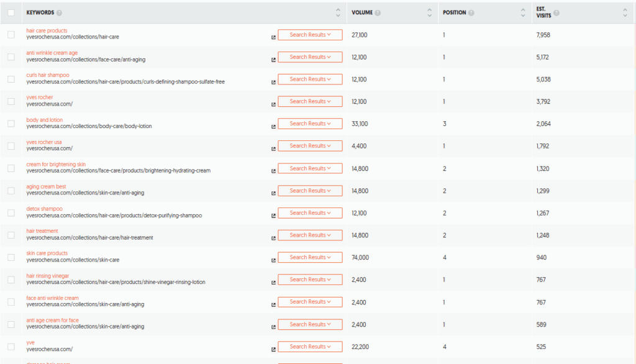Open external link icon for face anti wrinkle cream
636x364 pixels.
[273, 305]
